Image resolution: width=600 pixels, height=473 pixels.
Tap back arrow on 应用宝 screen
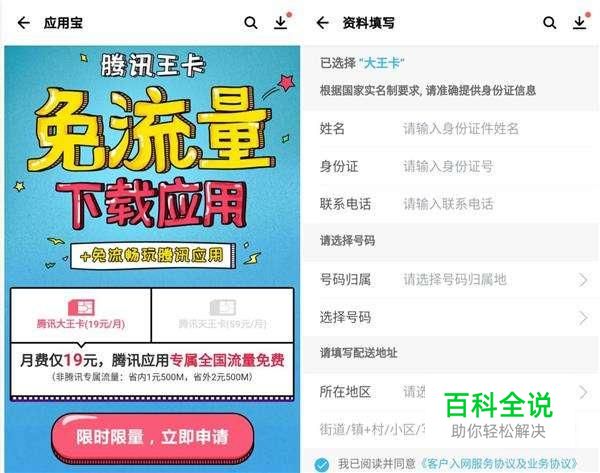pyautogui.click(x=24, y=23)
